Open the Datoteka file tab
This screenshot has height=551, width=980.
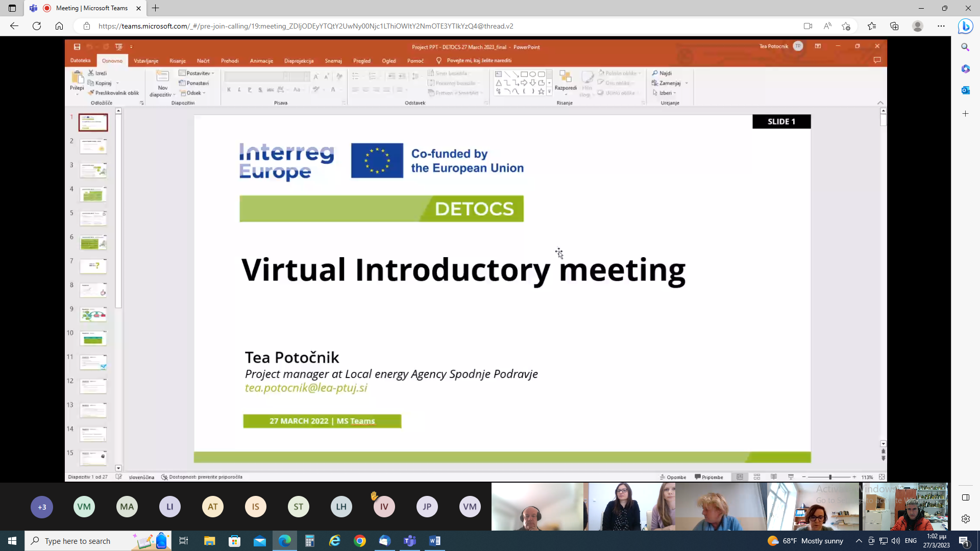[x=81, y=60]
